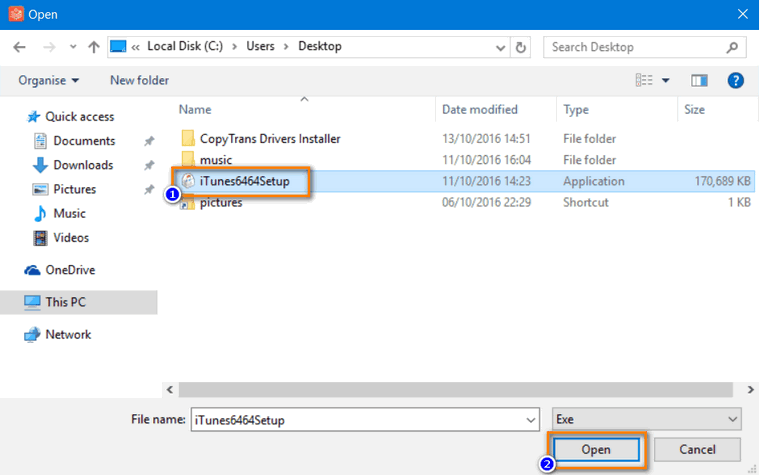The height and width of the screenshot is (475, 760).
Task: Click the Videos filmstrip icon
Action: coord(40,238)
